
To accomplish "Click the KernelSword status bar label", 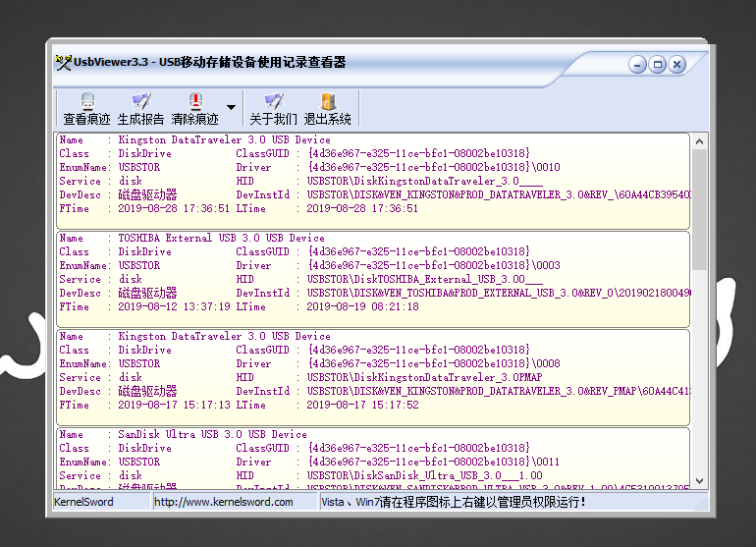I will 83,502.
